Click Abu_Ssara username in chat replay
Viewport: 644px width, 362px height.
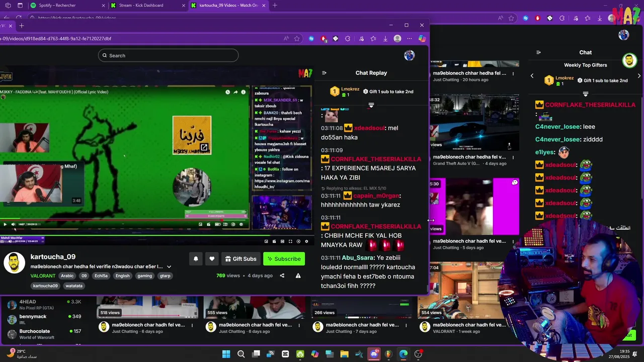tap(358, 257)
